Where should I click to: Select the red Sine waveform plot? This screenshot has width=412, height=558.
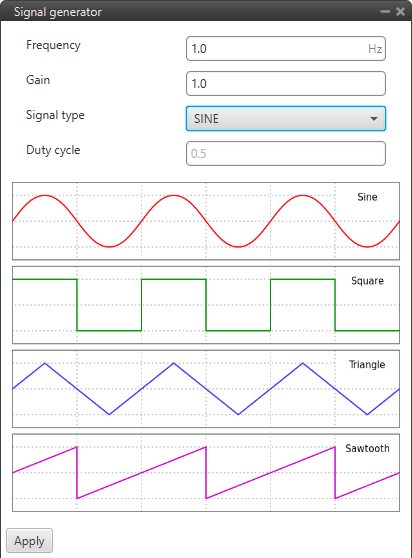click(206, 221)
